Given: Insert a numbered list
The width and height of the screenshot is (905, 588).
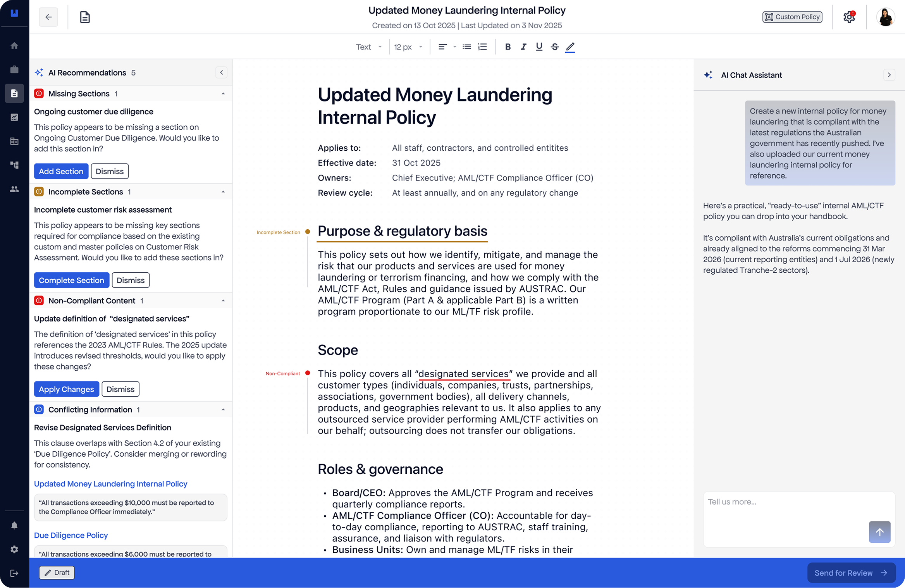Looking at the screenshot, I should coord(482,47).
